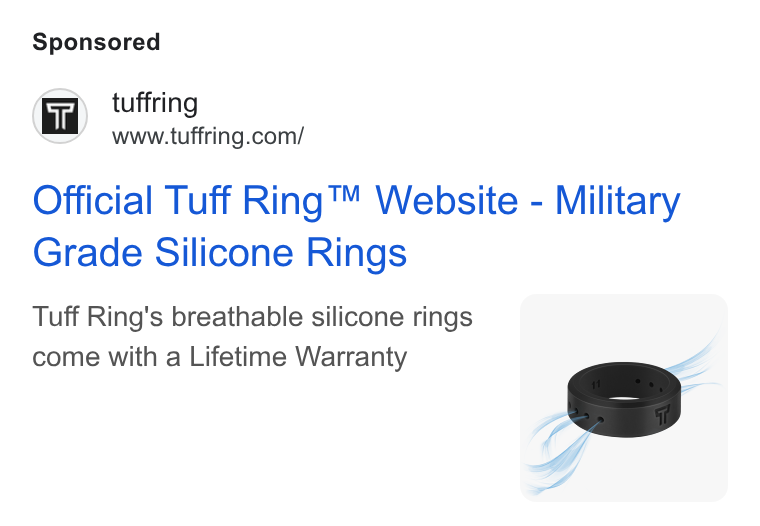Click the Grade Silicone Rings headline line
The width and height of the screenshot is (760, 526).
tap(220, 252)
